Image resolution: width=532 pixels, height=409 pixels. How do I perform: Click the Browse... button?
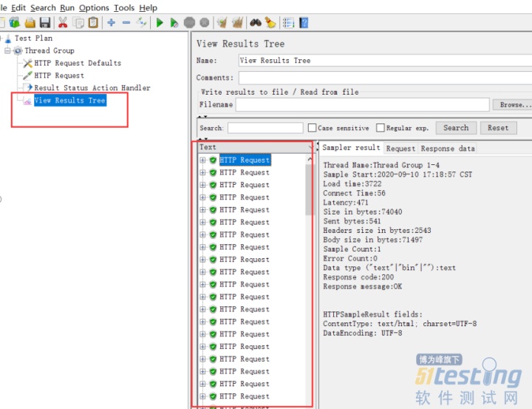click(513, 105)
